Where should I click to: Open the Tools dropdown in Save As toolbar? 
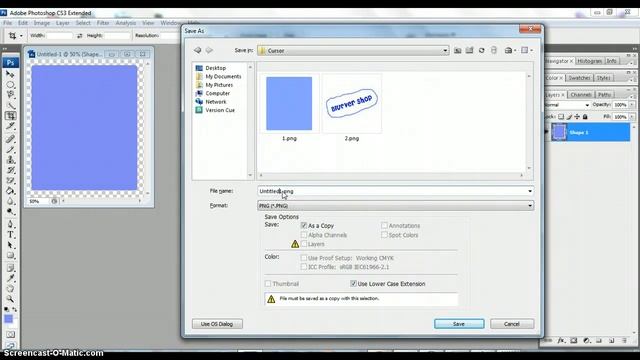510,50
